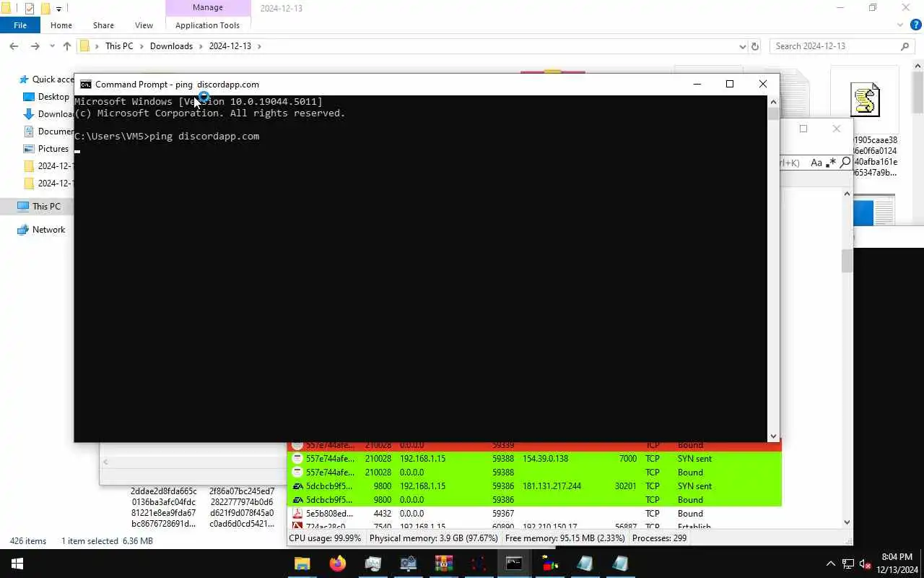This screenshot has height=578, width=924.
Task: Open the Application Tools tab
Action: tap(207, 25)
